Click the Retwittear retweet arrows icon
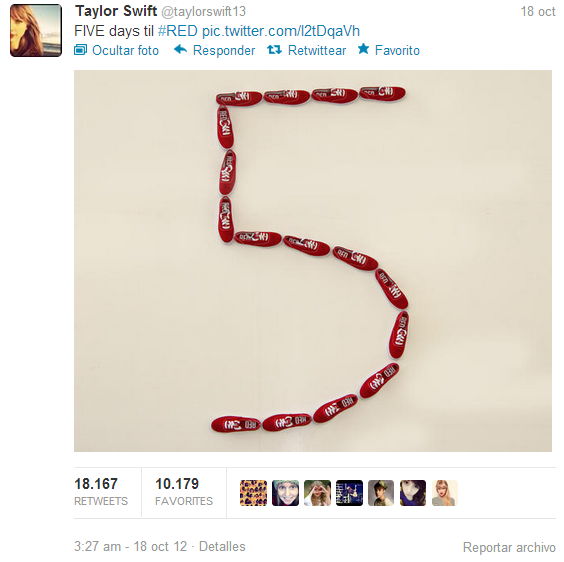 tap(274, 50)
